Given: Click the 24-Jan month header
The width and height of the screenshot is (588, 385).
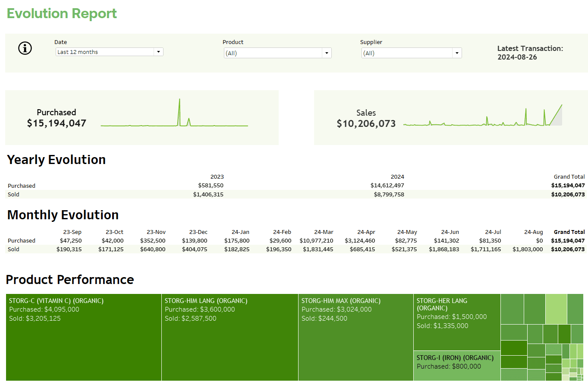Looking at the screenshot, I should point(240,232).
